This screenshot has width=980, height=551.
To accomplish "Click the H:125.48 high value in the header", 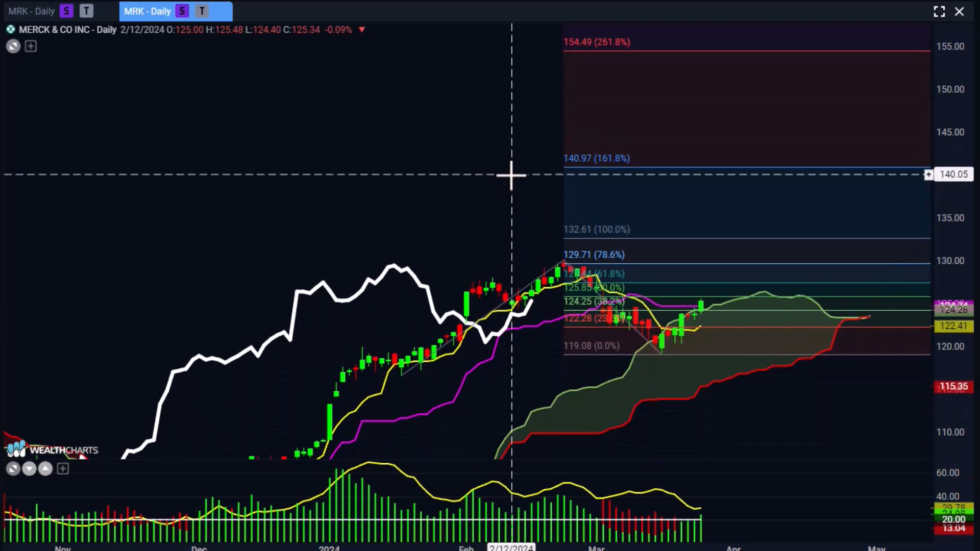I will [224, 30].
